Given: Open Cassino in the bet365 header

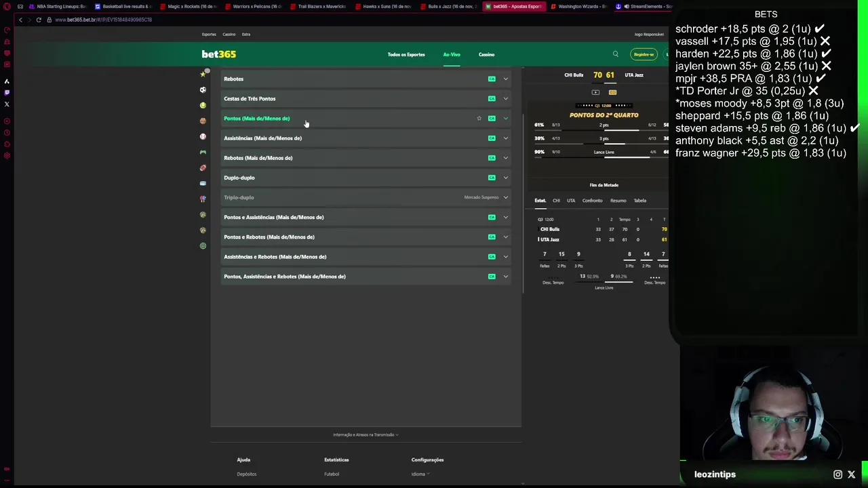Looking at the screenshot, I should 486,54.
